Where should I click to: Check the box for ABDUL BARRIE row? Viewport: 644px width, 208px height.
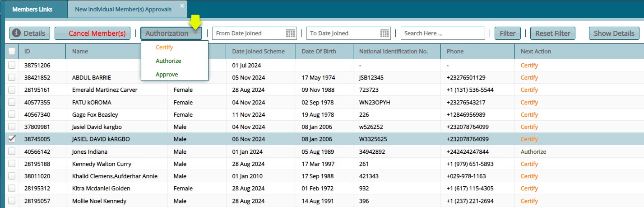click(x=12, y=78)
